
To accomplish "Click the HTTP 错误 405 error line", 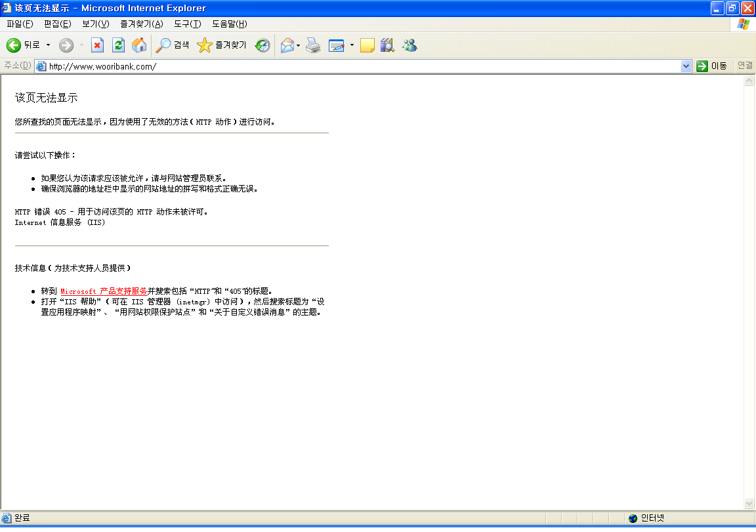I will pyautogui.click(x=112, y=211).
